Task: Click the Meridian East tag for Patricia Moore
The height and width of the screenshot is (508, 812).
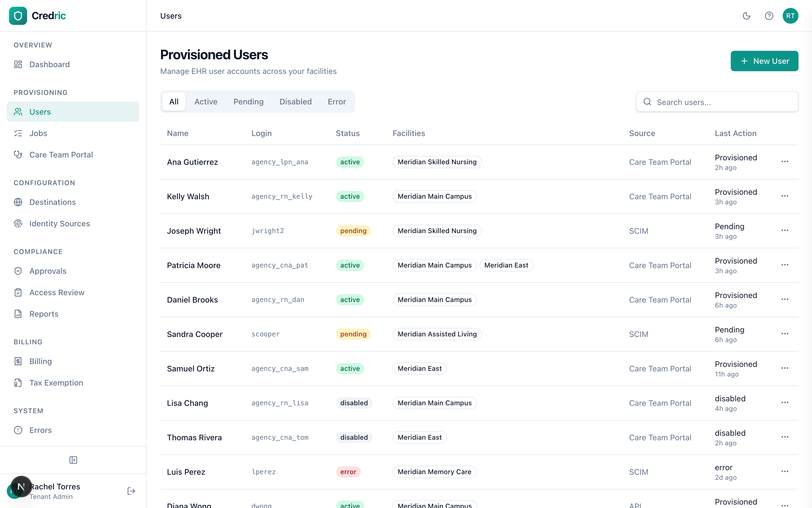Action: click(506, 265)
